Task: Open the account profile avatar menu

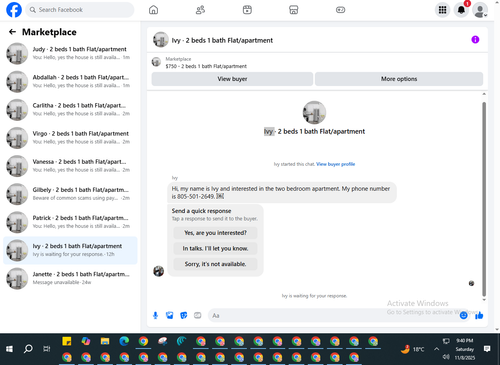Action: 480,10
